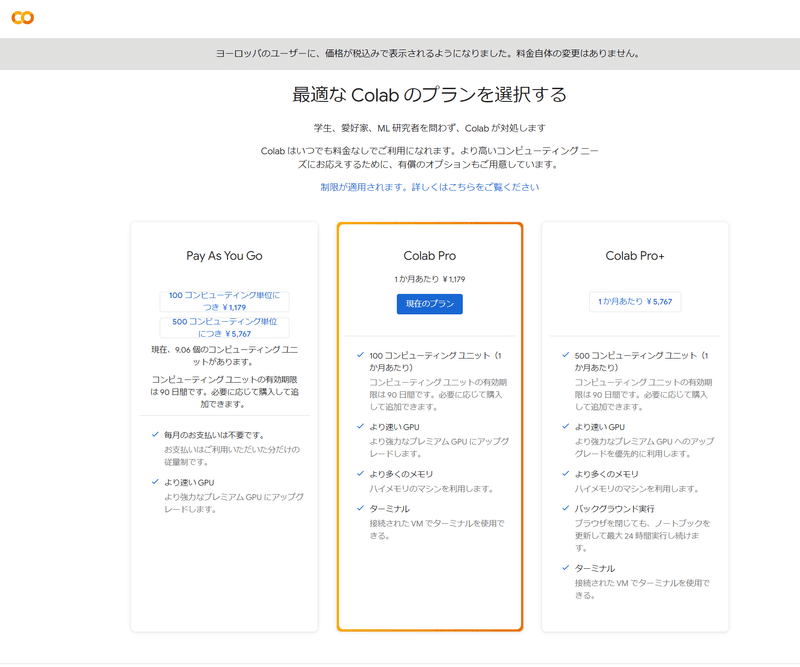Viewport: 800px width, 667px height.
Task: Click the European tax notice banner text
Action: [x=428, y=53]
